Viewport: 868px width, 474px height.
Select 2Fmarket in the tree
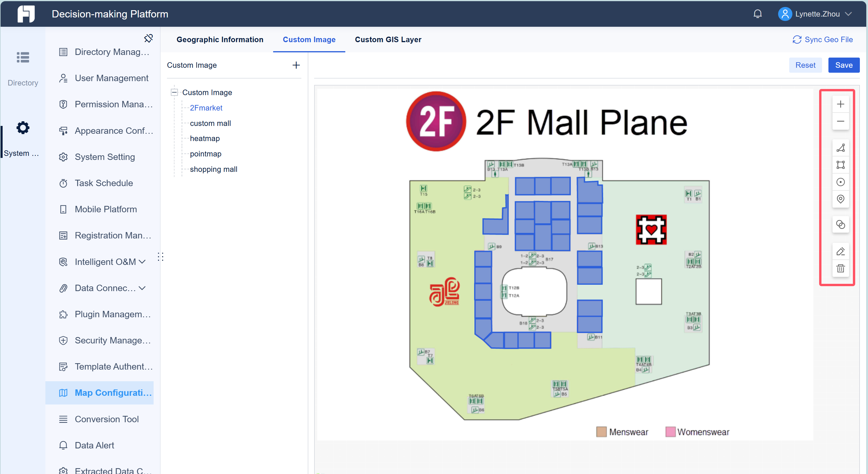tap(206, 108)
